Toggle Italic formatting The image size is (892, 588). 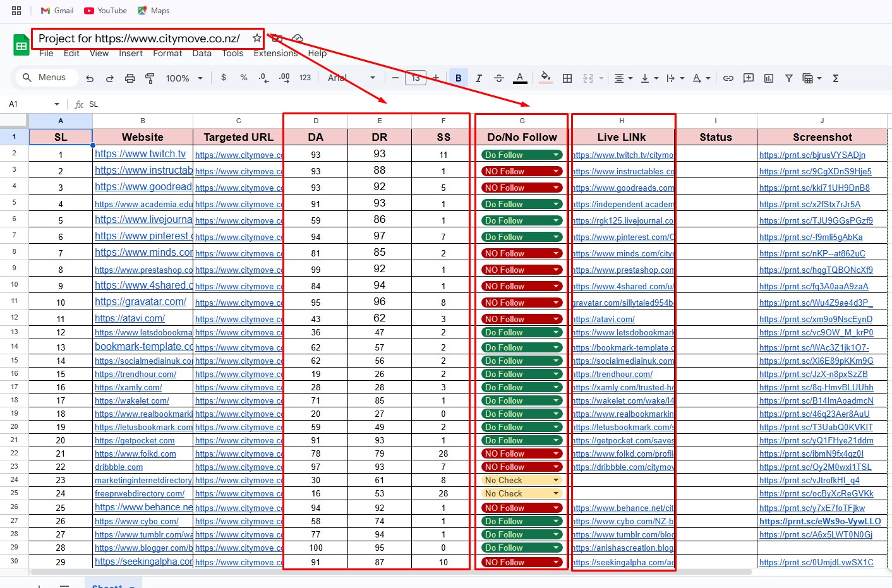pos(479,78)
